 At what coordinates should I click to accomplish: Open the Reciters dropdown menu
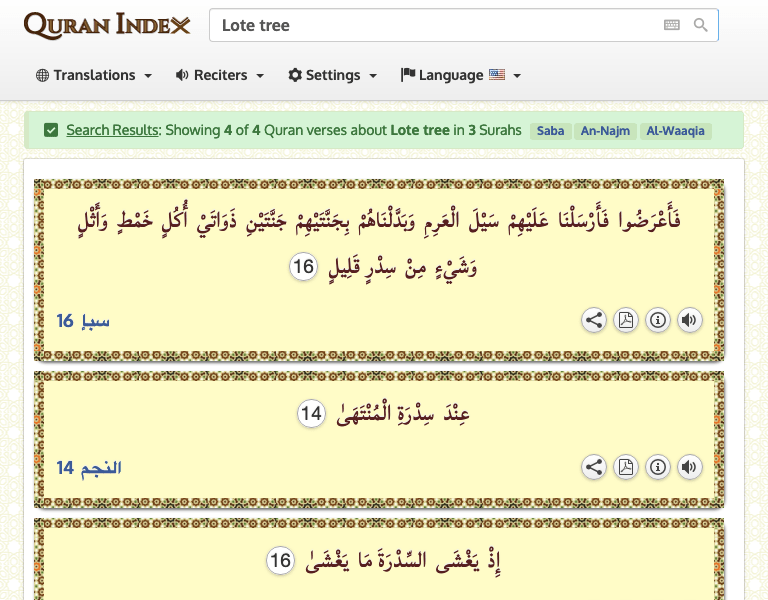[220, 75]
